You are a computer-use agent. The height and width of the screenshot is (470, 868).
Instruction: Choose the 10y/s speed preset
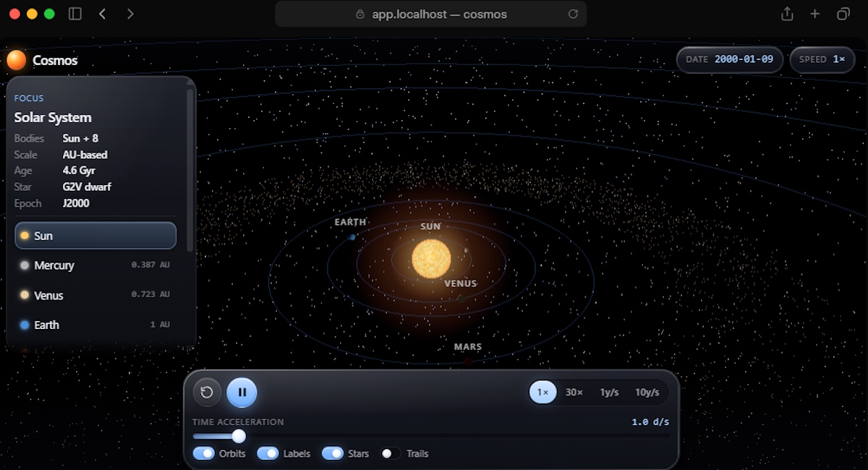click(647, 392)
